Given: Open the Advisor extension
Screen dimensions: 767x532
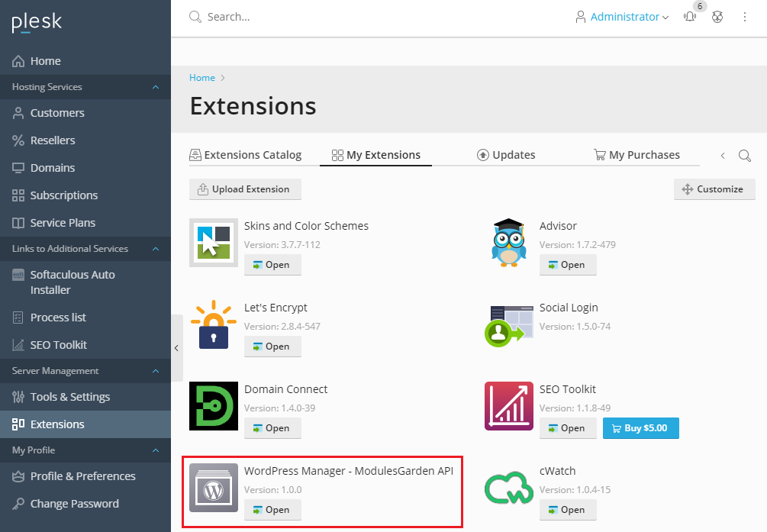Looking at the screenshot, I should click(x=568, y=265).
